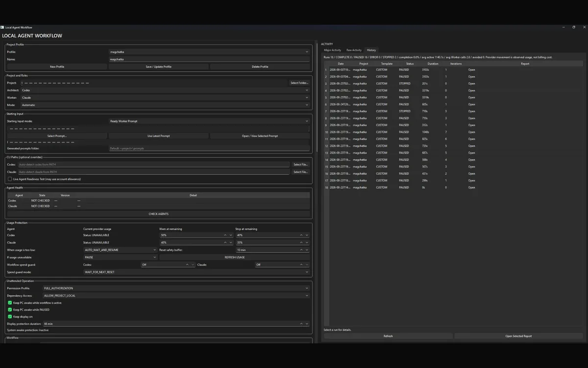
Task: Click Claude row in Agent Health table
Action: (158, 206)
